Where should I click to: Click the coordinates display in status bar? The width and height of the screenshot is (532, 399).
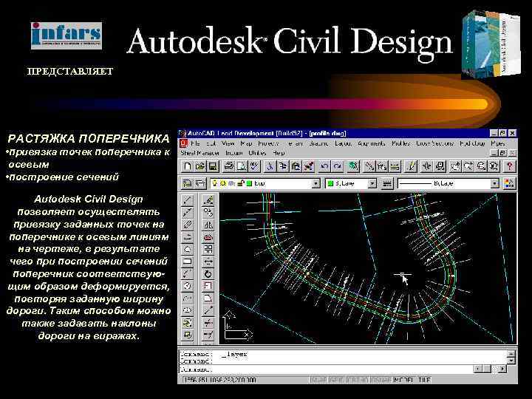[219, 380]
